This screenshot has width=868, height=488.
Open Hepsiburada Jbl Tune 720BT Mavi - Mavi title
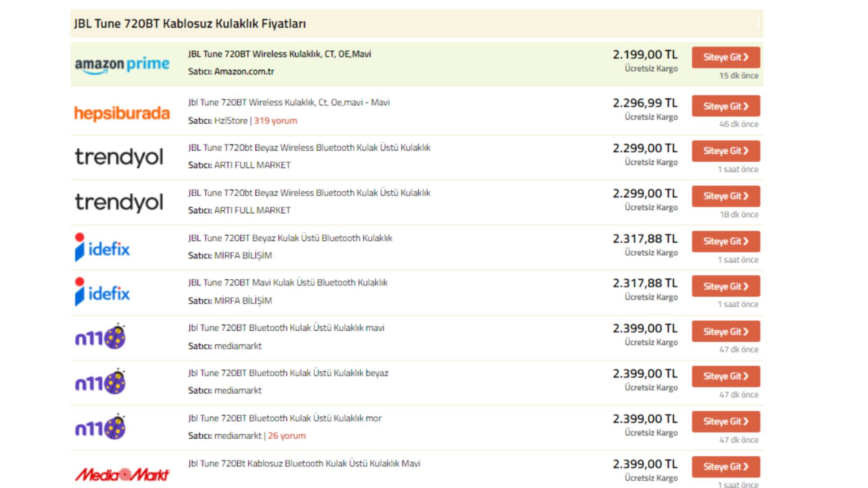(289, 103)
